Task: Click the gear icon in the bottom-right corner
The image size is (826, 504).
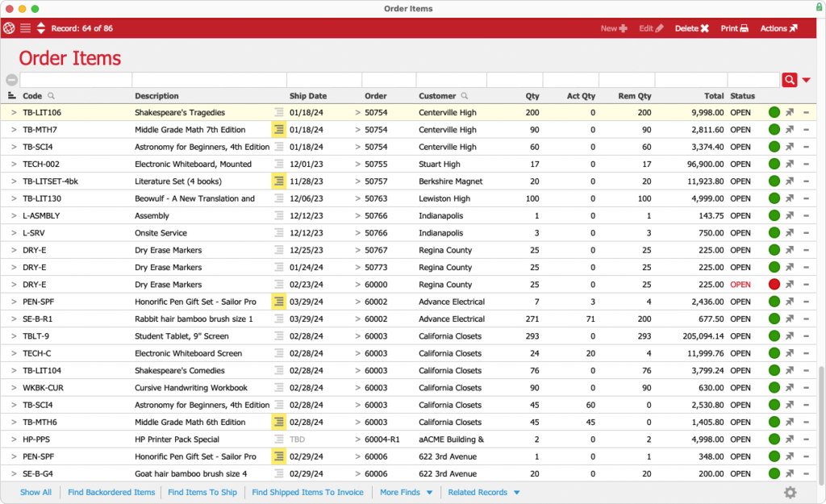Action: pyautogui.click(x=791, y=492)
